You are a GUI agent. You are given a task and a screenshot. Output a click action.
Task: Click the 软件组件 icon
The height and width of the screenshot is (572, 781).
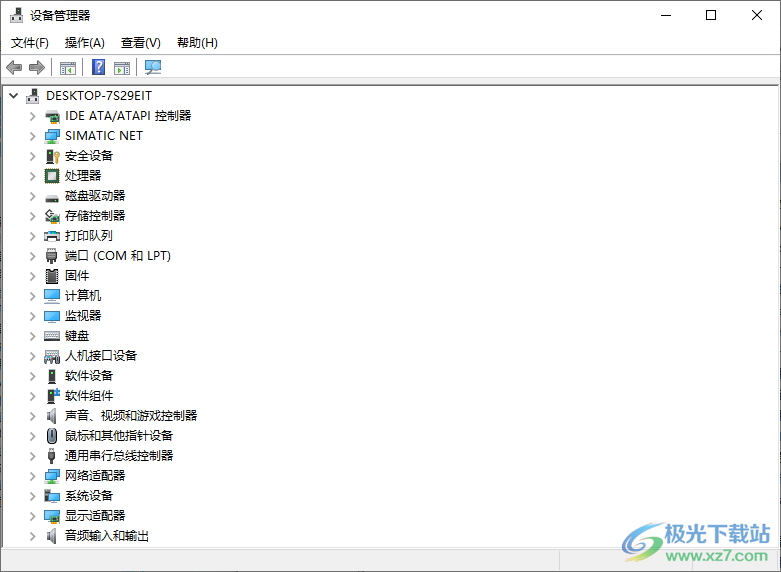tap(53, 396)
